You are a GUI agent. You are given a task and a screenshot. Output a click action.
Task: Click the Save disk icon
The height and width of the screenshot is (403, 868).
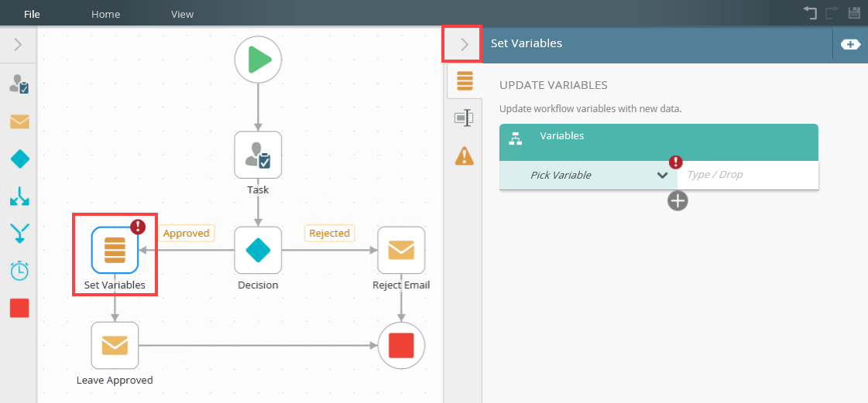[x=854, y=13]
